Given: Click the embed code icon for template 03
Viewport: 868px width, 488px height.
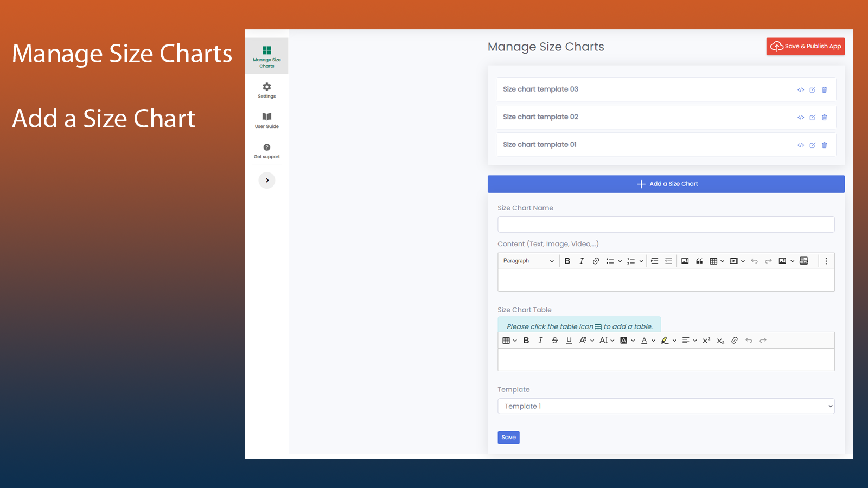Looking at the screenshot, I should (x=800, y=90).
